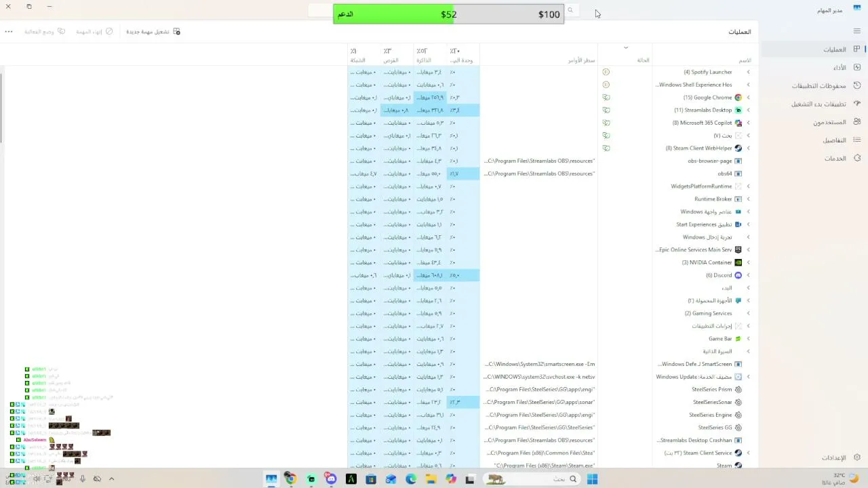Open the more options ellipsis menu
The height and width of the screenshot is (488, 868).
(x=9, y=31)
